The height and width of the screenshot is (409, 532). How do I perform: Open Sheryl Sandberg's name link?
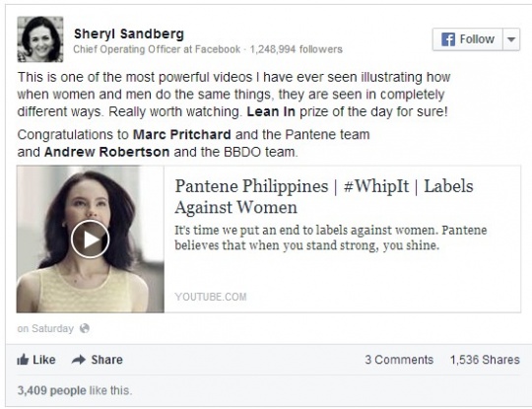pyautogui.click(x=129, y=34)
